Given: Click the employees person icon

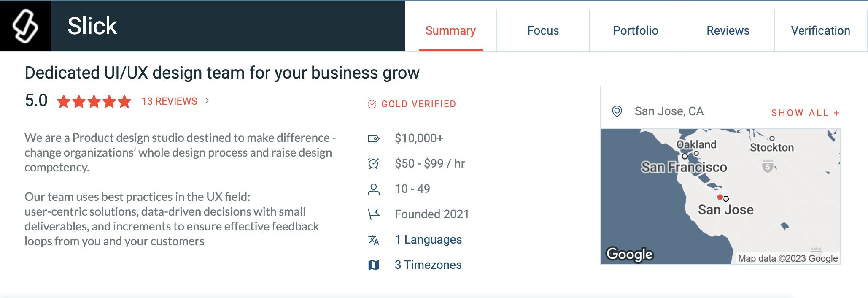Looking at the screenshot, I should (x=374, y=189).
